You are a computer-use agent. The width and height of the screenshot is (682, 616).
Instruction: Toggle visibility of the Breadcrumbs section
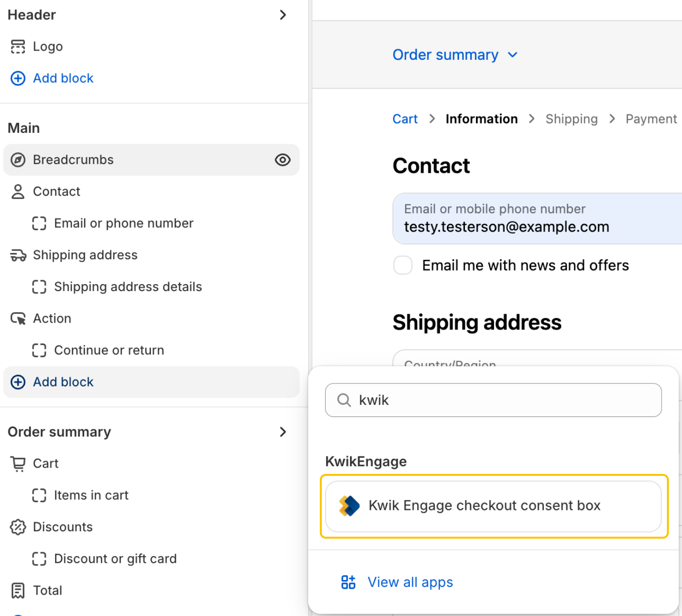click(283, 160)
